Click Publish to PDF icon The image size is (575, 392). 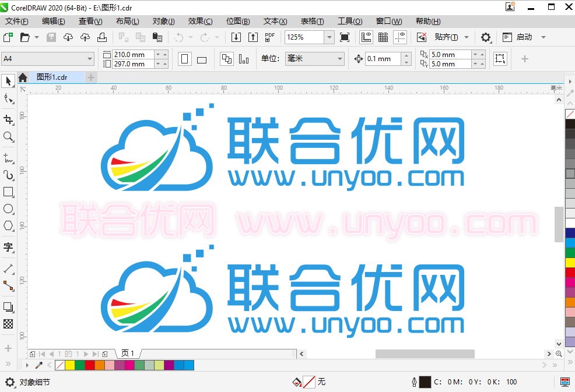point(270,37)
